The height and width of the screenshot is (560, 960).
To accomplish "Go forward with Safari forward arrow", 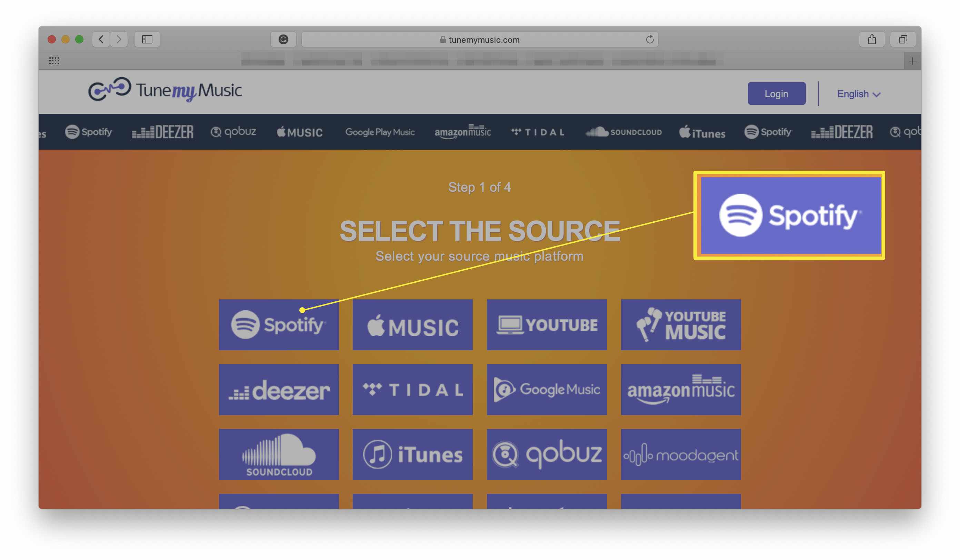I will pos(119,39).
